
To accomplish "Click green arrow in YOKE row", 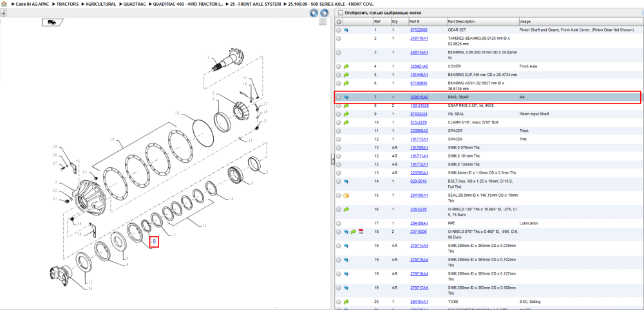I will coord(346,302).
